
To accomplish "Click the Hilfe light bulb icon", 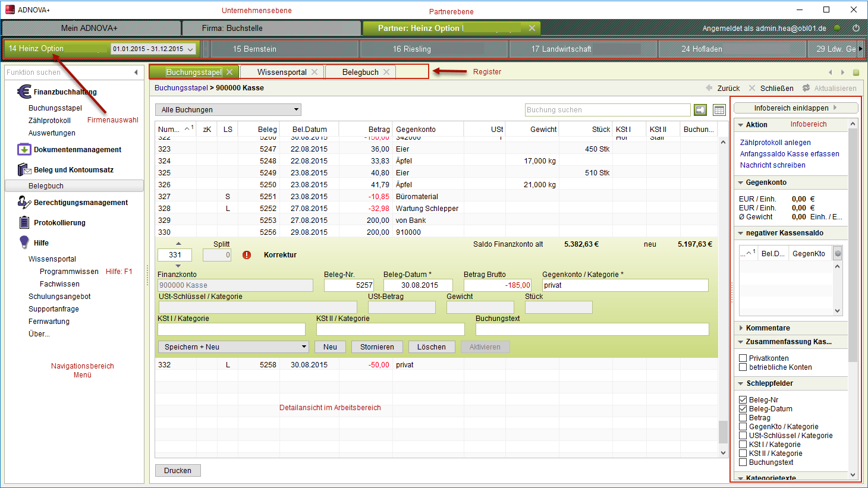I will click(24, 243).
